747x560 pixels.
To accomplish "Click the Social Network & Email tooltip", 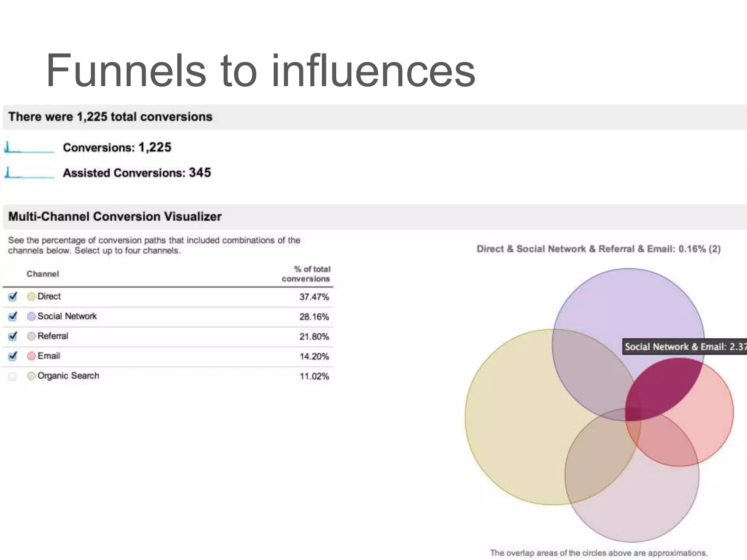I will point(685,346).
